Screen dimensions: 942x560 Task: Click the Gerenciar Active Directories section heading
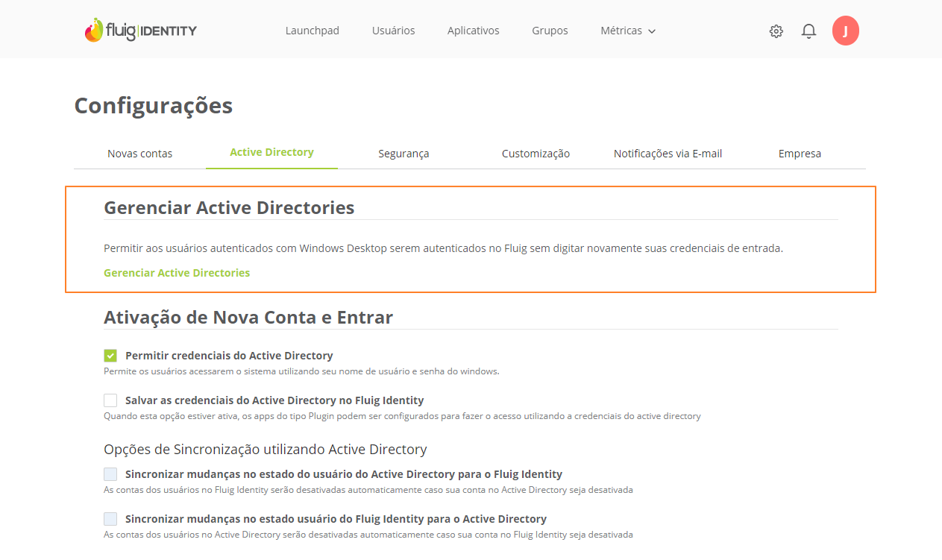(229, 207)
